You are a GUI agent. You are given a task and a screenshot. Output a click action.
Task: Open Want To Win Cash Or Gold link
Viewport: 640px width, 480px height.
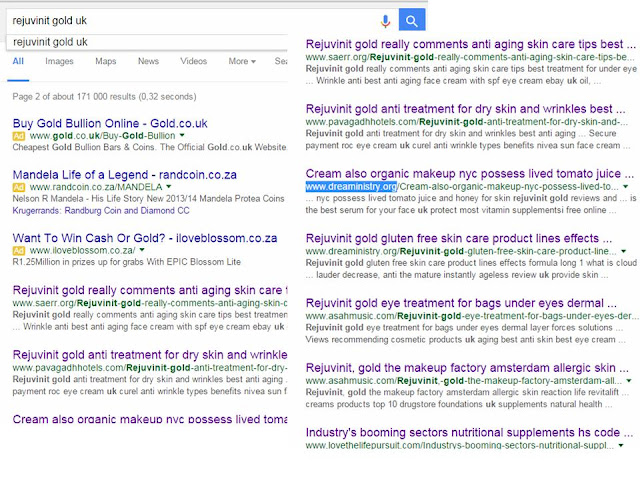click(145, 238)
